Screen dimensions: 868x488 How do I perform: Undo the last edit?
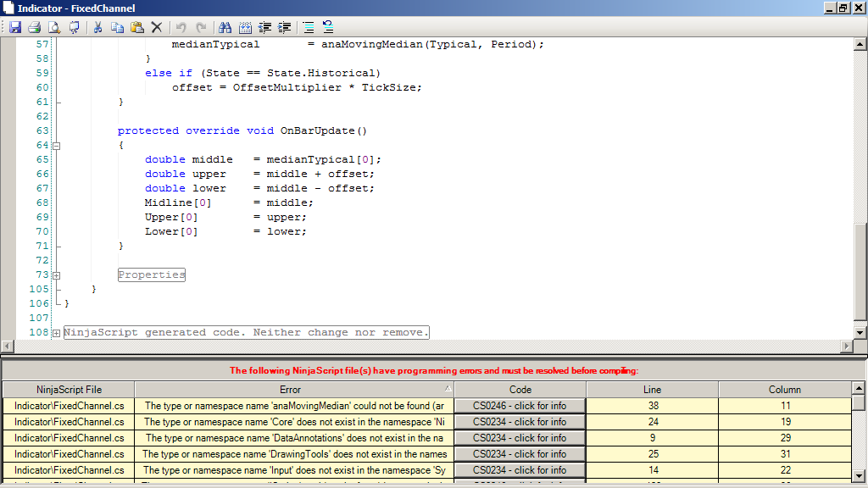coord(181,27)
